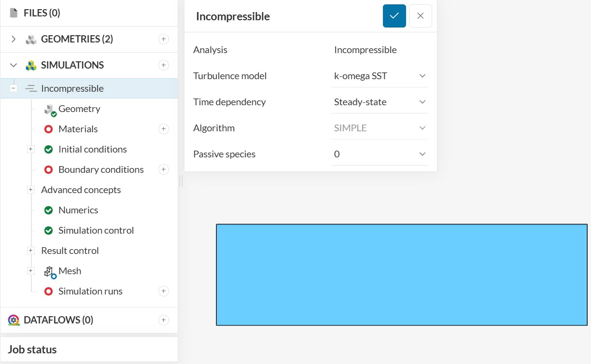Viewport: 591px width, 364px height.
Task: Add a boundary condition using plus icon
Action: [x=164, y=169]
